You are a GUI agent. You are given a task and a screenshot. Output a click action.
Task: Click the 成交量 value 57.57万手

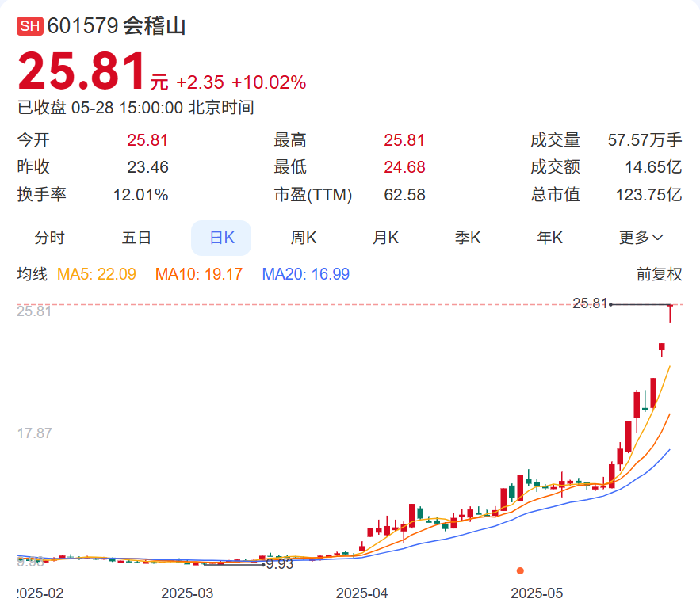[x=645, y=140]
